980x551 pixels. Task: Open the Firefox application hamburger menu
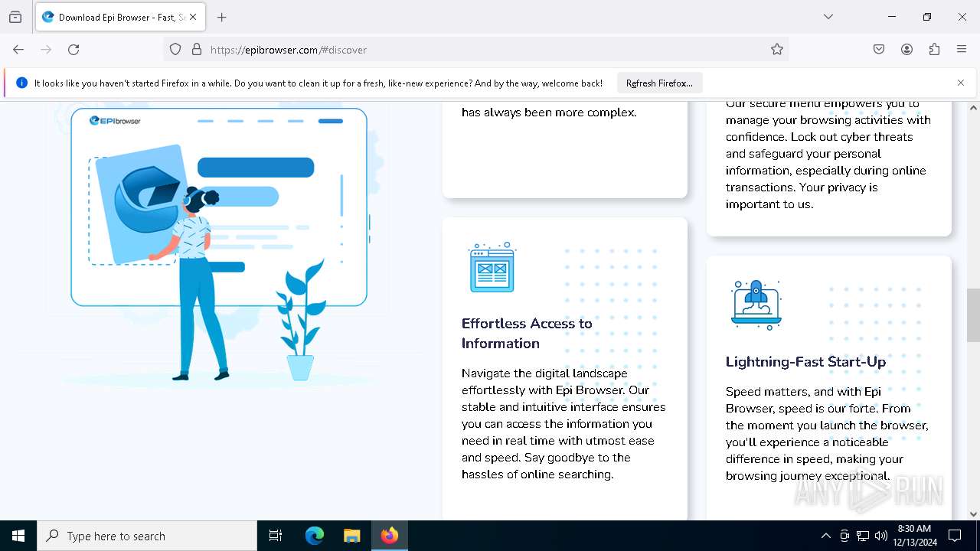pos(962,50)
